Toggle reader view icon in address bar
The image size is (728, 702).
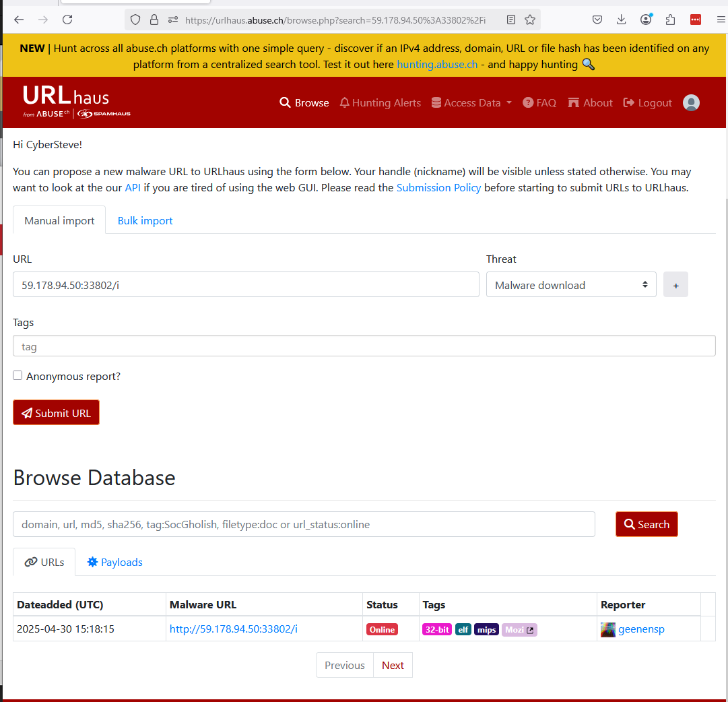(x=510, y=20)
